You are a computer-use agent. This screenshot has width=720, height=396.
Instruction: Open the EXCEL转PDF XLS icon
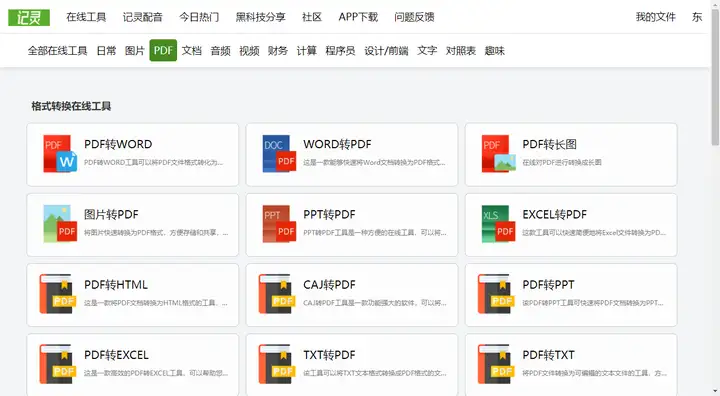click(x=499, y=224)
